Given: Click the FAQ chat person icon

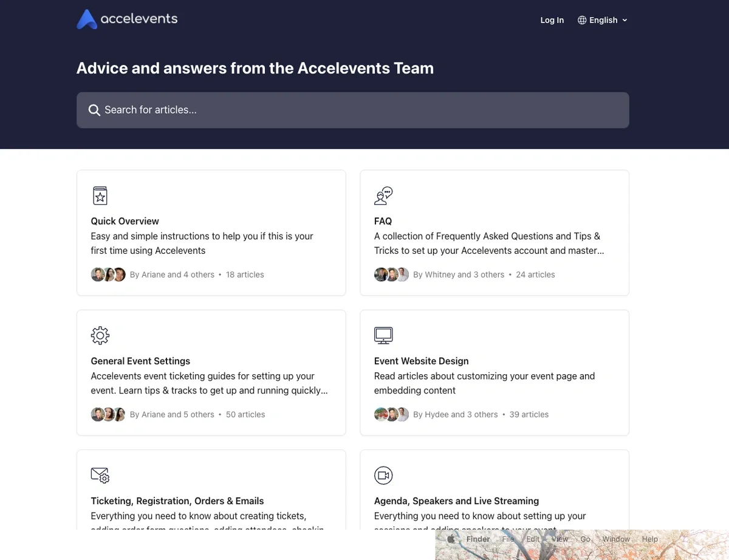Looking at the screenshot, I should tap(383, 196).
